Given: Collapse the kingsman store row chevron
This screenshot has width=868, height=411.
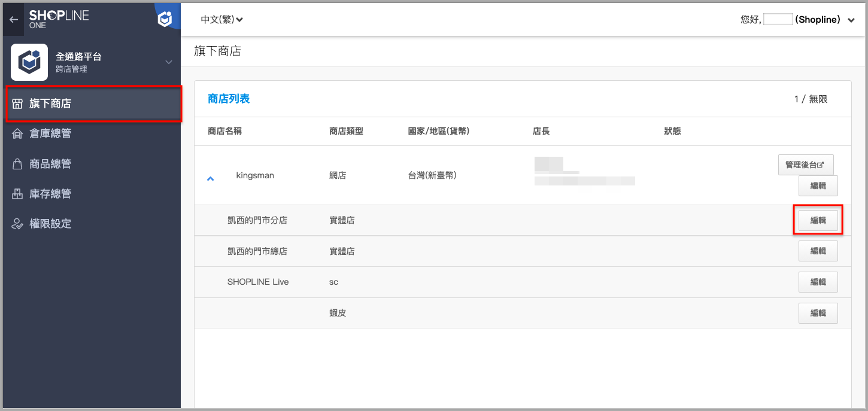Looking at the screenshot, I should pyautogui.click(x=210, y=178).
